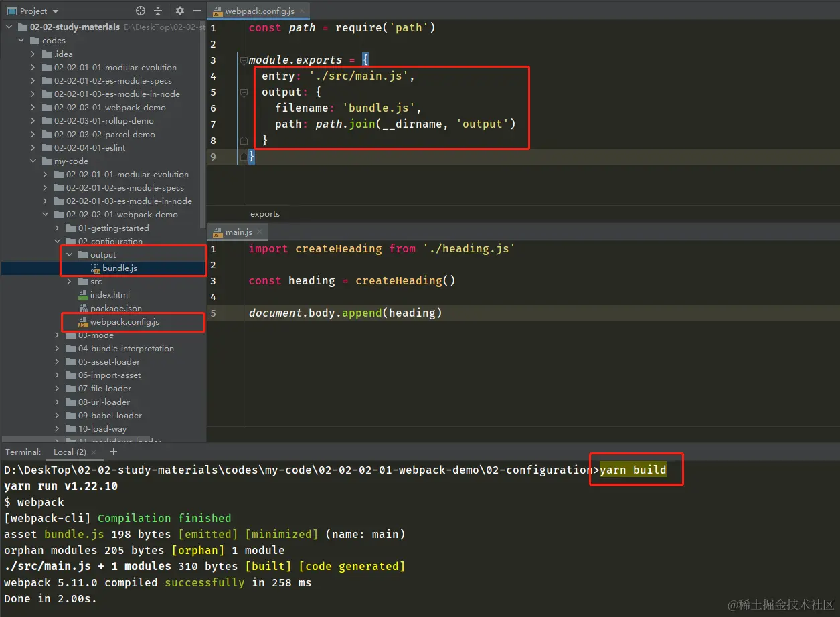Select 02-02-01-03-es-module-in-node under my-code
The image size is (840, 617).
(129, 201)
